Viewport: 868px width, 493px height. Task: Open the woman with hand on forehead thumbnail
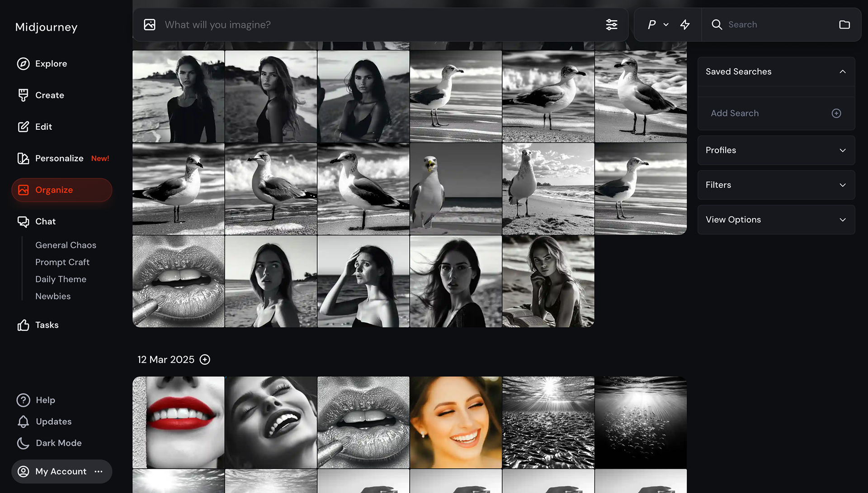(363, 281)
